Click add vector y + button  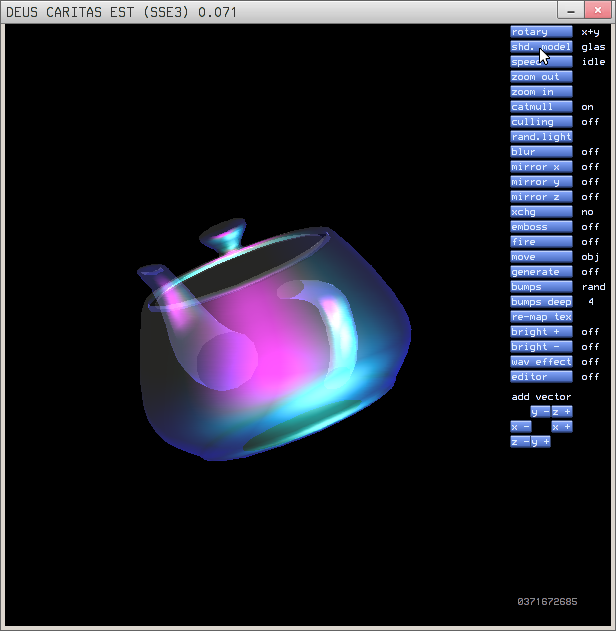pos(540,442)
